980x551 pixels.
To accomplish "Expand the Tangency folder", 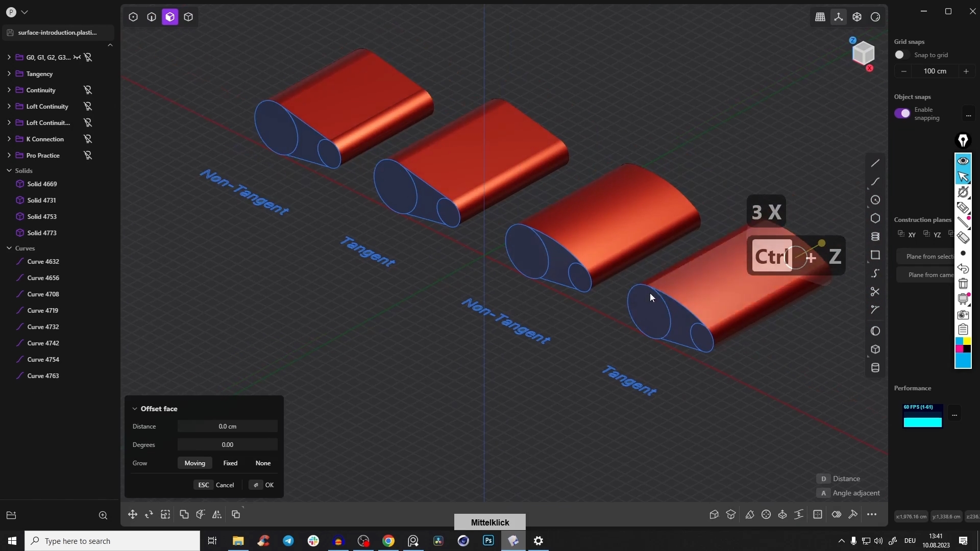I will click(x=9, y=74).
